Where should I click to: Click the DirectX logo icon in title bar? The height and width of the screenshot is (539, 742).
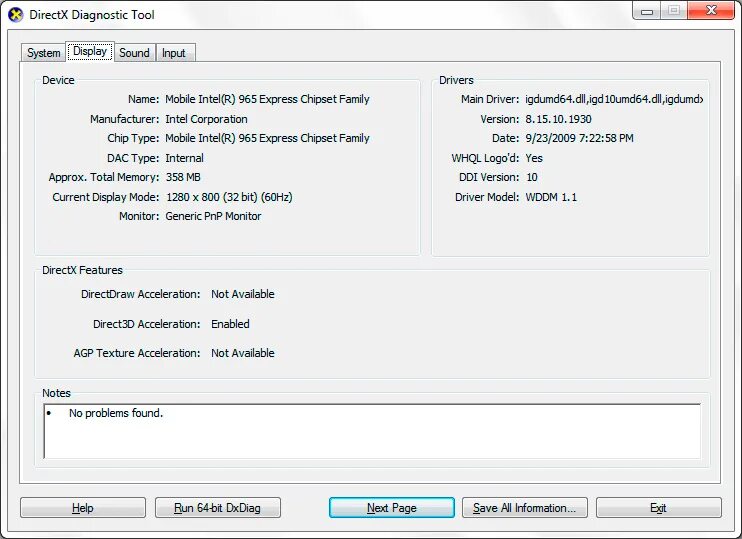[x=16, y=15]
